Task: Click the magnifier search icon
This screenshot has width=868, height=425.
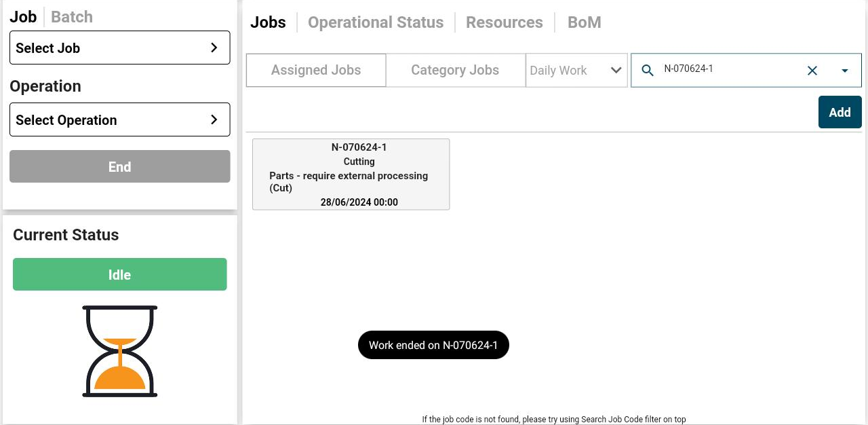Action: click(648, 71)
